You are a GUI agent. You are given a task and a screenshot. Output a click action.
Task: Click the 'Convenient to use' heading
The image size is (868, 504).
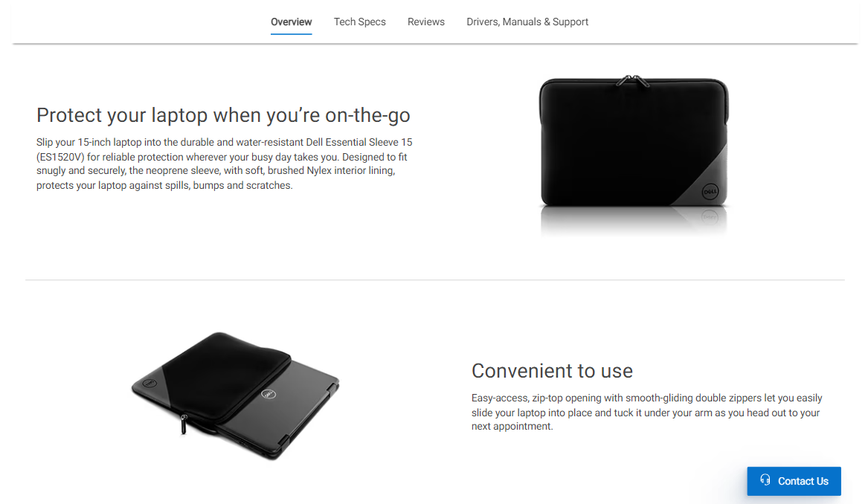[552, 371]
